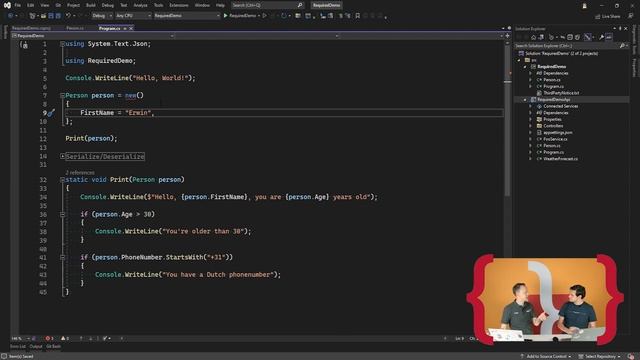Collapse the PhoneNumber if block at line 41

(x=62, y=258)
